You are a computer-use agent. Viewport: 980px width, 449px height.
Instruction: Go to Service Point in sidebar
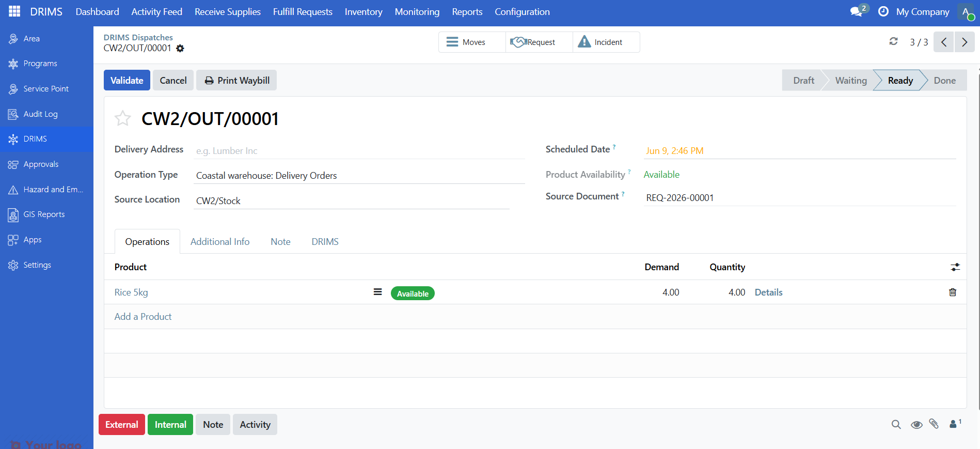click(x=46, y=89)
